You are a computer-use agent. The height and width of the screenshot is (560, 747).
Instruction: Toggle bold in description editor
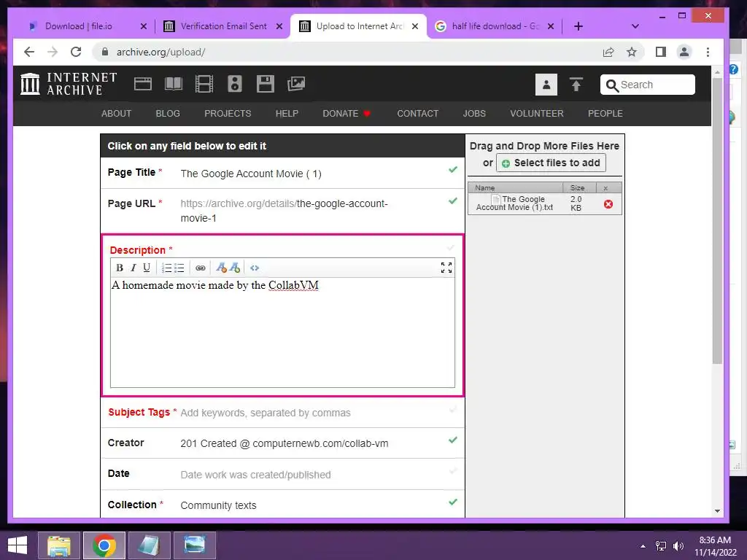[x=120, y=268]
